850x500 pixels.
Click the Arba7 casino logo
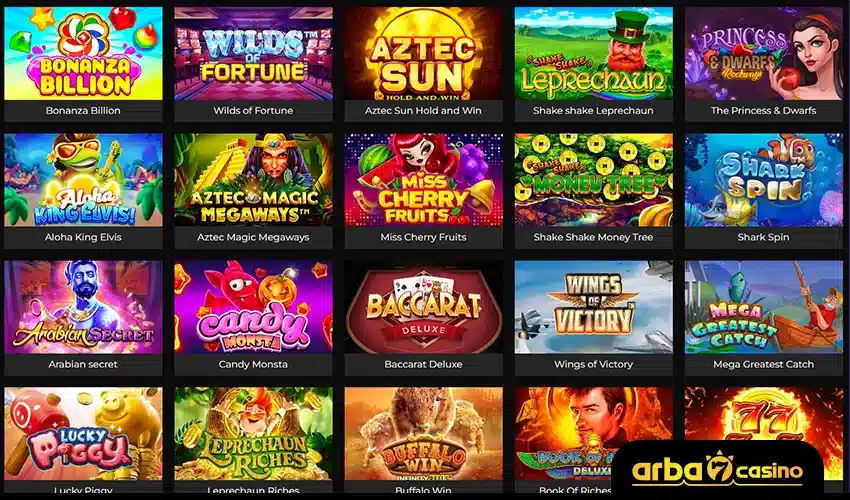click(x=717, y=470)
